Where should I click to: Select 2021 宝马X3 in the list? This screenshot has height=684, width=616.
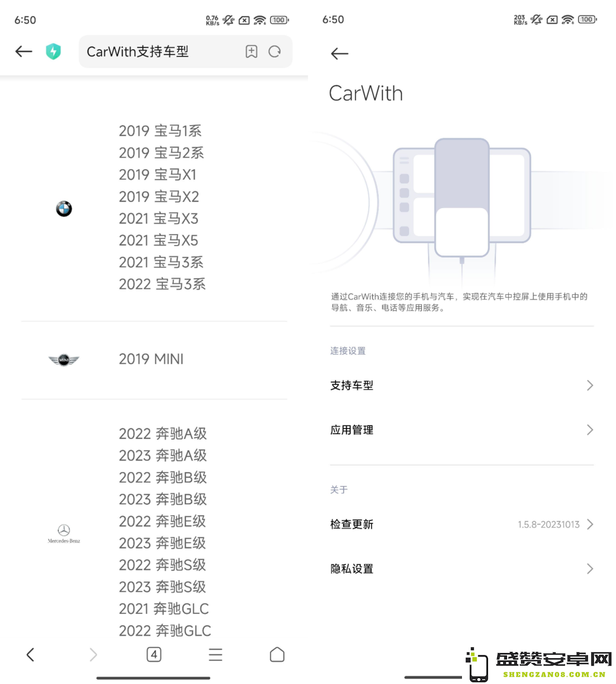(x=158, y=218)
